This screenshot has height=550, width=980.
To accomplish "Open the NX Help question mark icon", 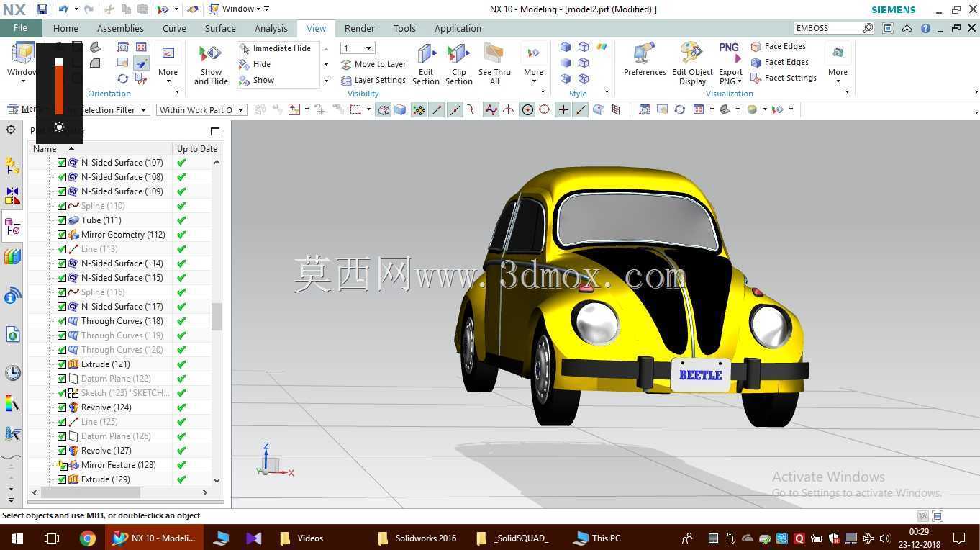I will tap(925, 29).
